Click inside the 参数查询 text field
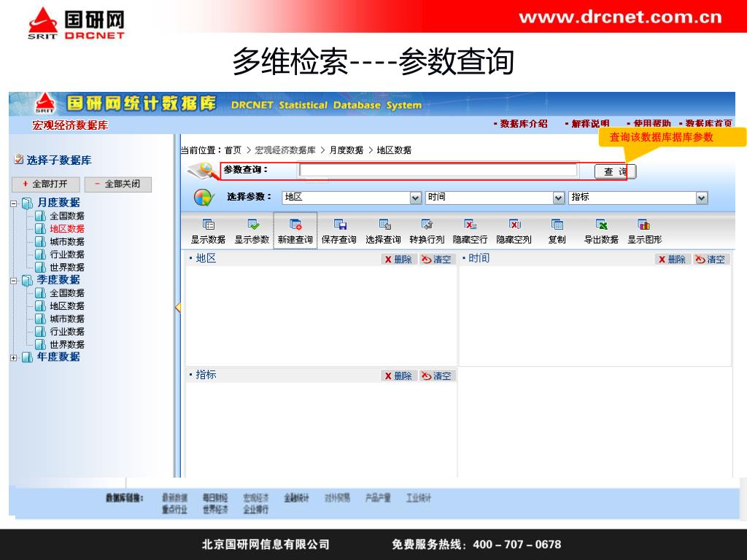This screenshot has width=747, height=560. tap(438, 170)
